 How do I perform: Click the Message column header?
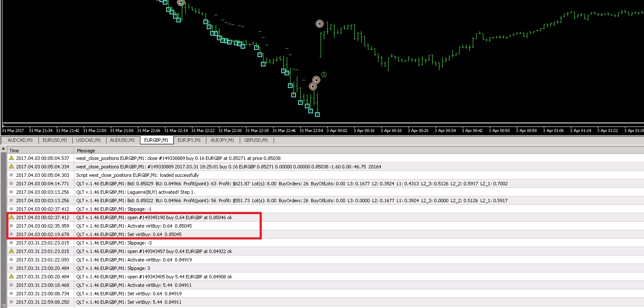[x=359, y=150]
